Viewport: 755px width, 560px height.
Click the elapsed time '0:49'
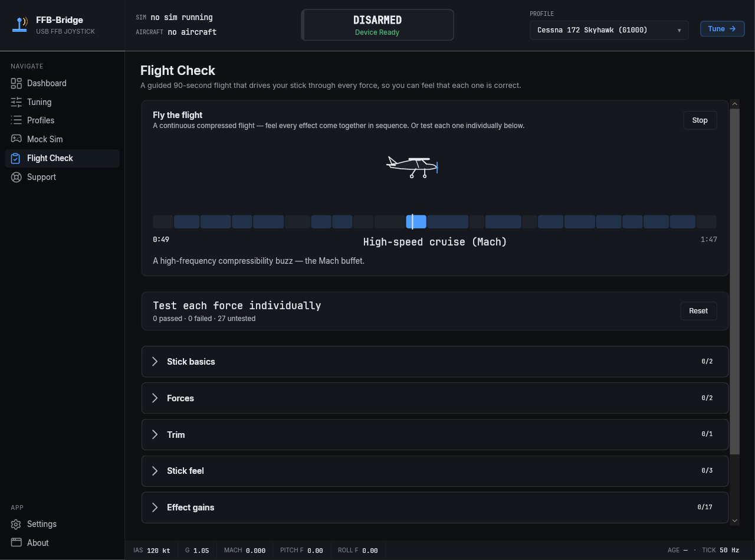click(x=161, y=240)
